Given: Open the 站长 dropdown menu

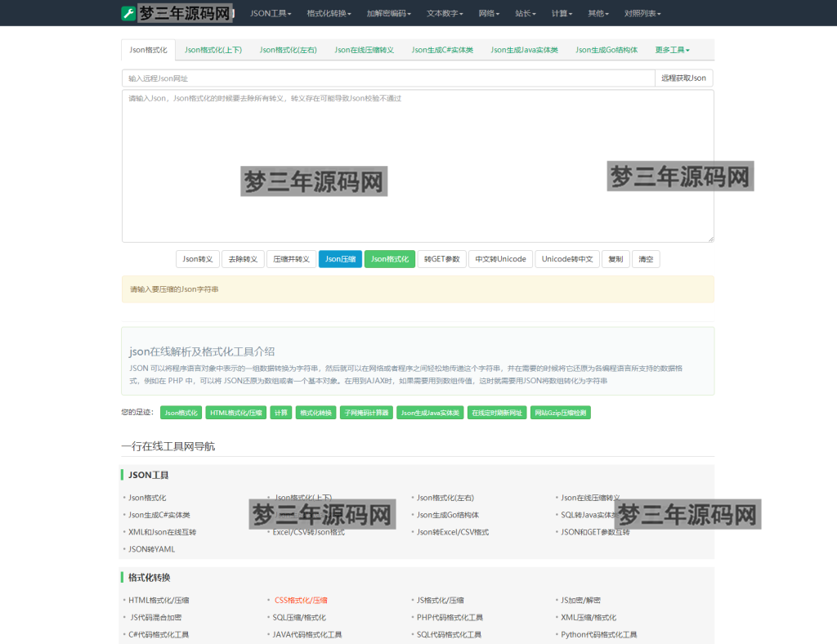Looking at the screenshot, I should 526,13.
